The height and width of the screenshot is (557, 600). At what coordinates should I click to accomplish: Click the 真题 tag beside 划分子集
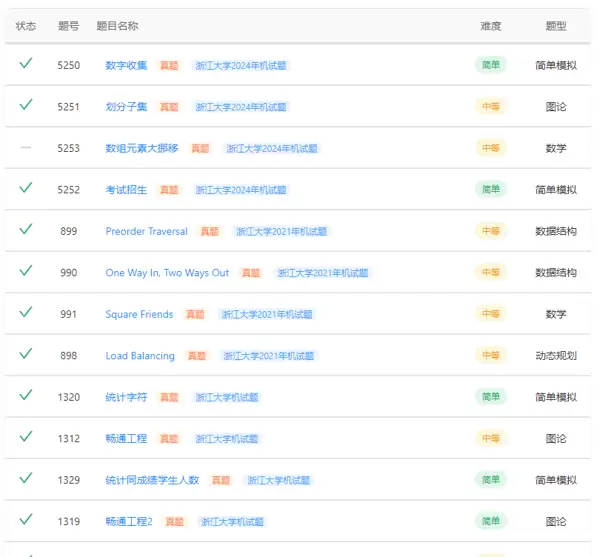tap(170, 107)
